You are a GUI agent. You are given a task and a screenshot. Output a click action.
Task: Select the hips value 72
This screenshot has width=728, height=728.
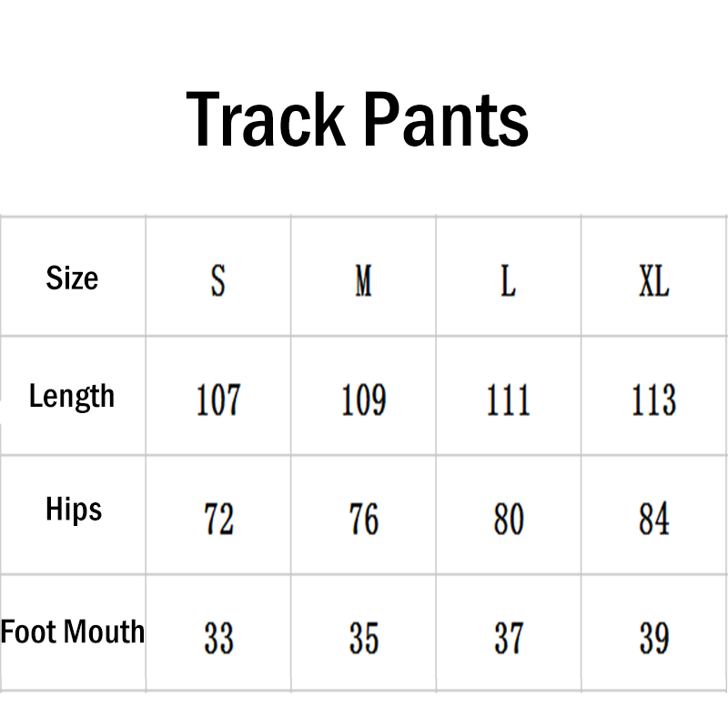(218, 520)
